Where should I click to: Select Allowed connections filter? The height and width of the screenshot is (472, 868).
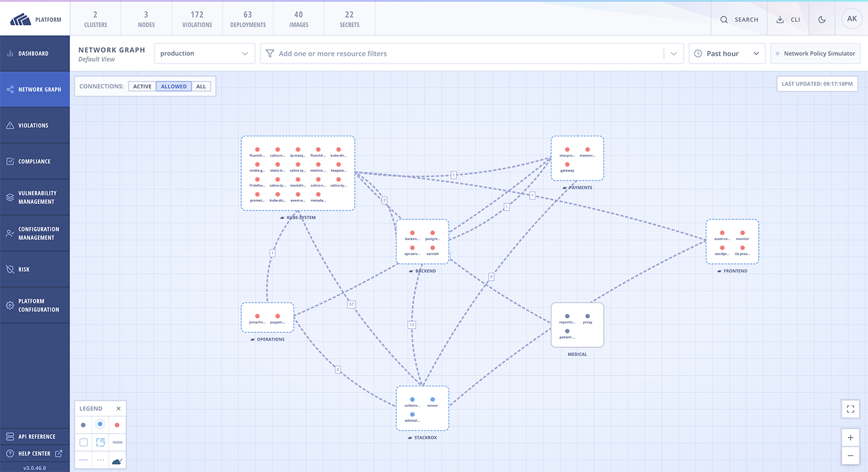[x=174, y=87]
